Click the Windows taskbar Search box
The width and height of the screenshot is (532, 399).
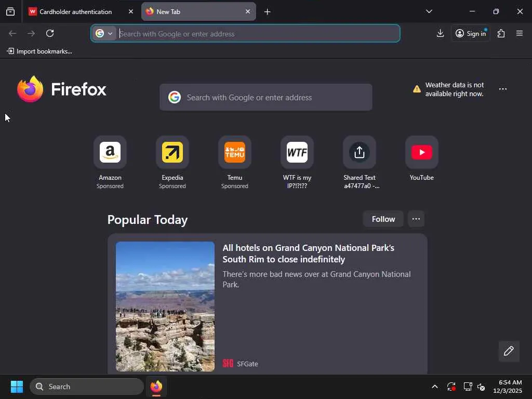point(87,387)
